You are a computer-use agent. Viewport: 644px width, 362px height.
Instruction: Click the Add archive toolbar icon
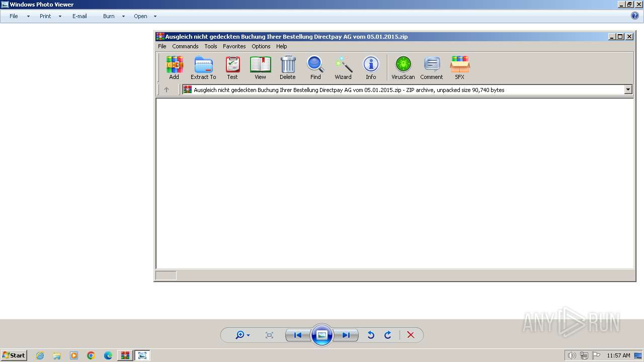click(174, 68)
